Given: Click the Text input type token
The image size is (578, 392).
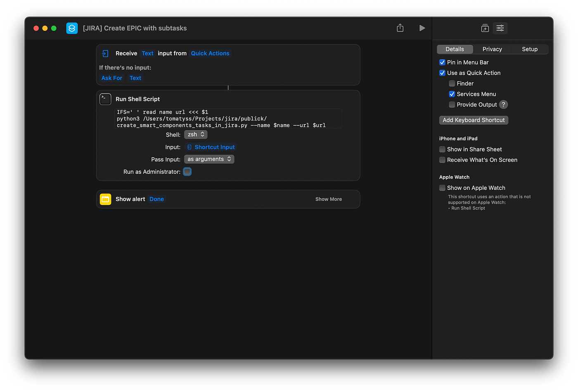Looking at the screenshot, I should pos(147,53).
